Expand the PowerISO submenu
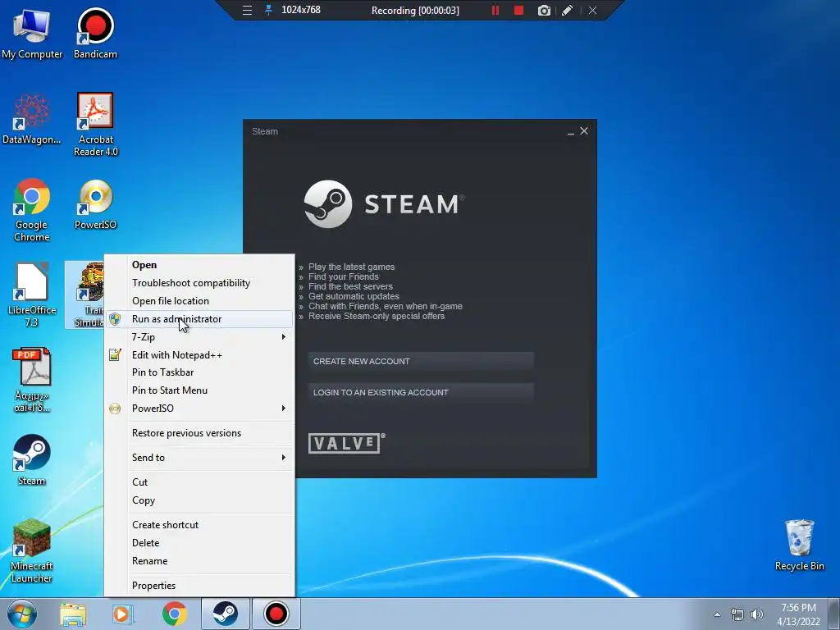Viewport: 840px width, 630px height. 199,409
